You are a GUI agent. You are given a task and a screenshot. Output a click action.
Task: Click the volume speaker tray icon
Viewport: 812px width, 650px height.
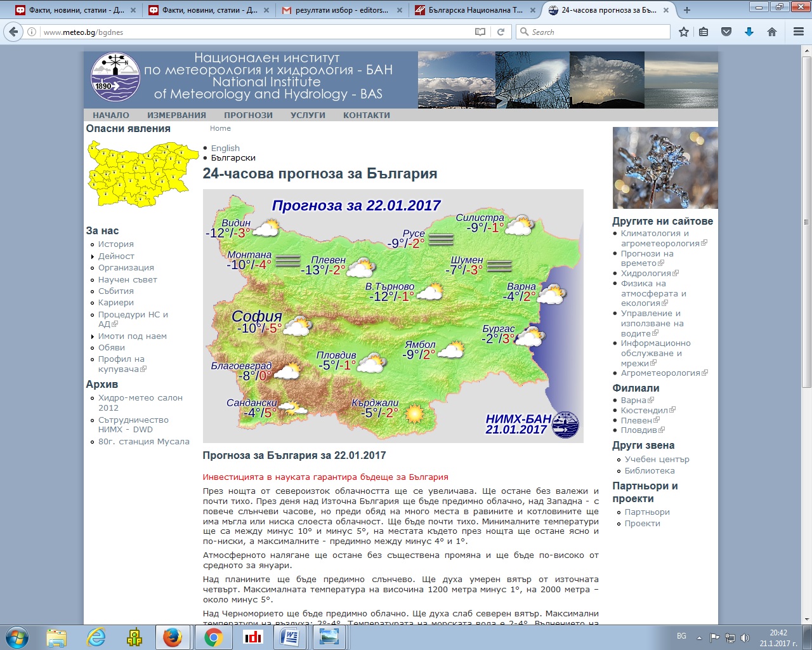pos(745,637)
